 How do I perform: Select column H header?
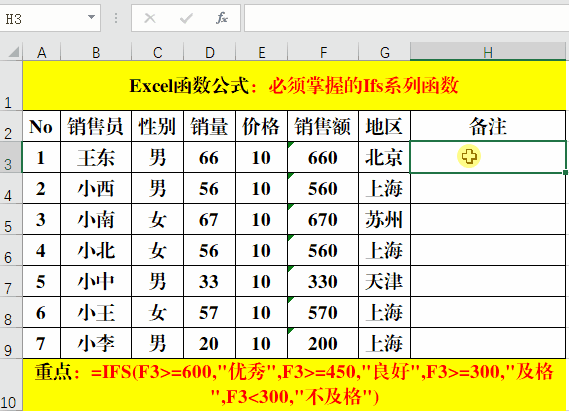click(x=488, y=53)
